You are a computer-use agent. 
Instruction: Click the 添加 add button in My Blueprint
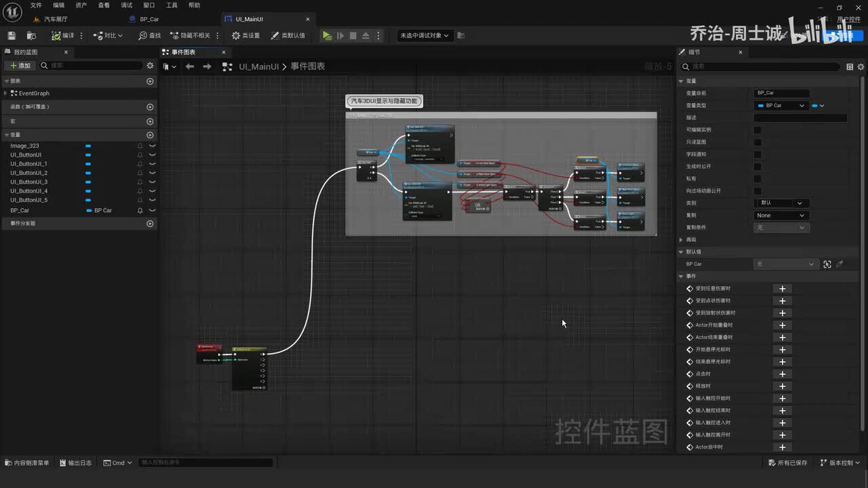20,66
